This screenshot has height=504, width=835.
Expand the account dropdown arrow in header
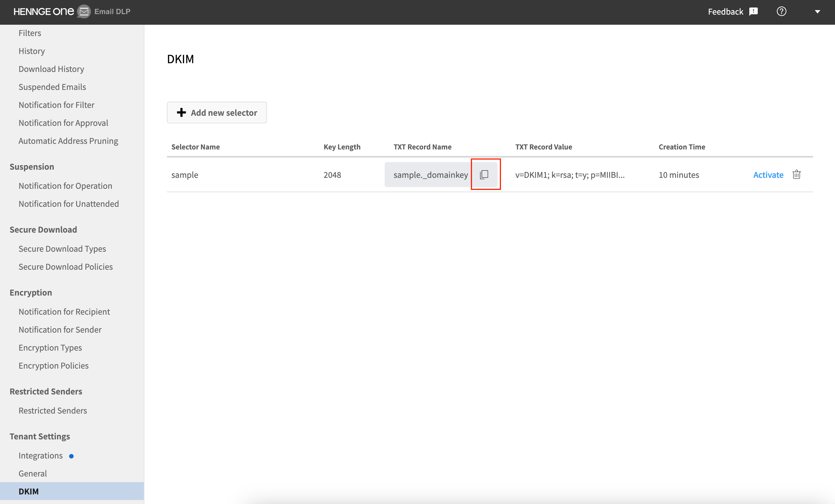[x=817, y=12]
